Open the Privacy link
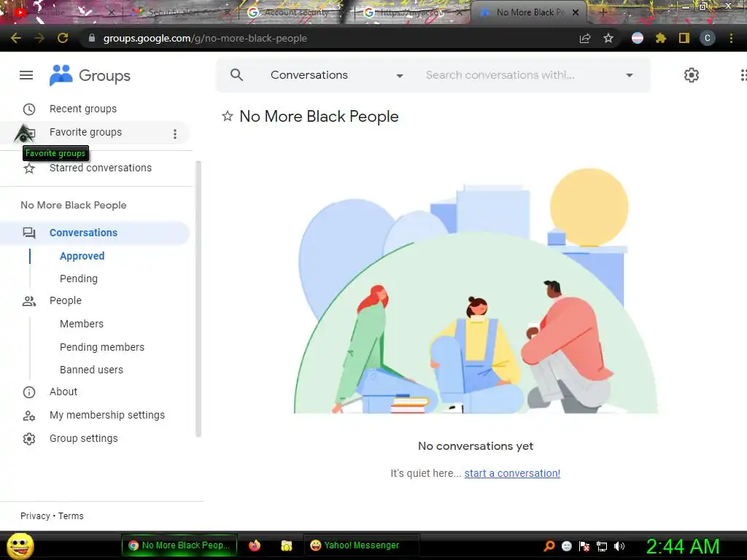The width and height of the screenshot is (747, 560). point(35,516)
